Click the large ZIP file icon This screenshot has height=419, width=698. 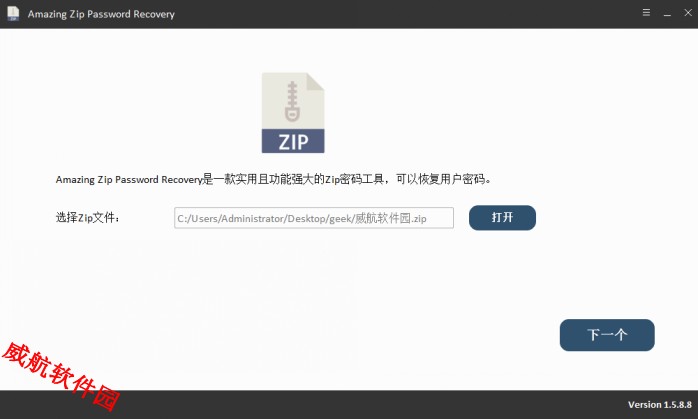coord(293,113)
